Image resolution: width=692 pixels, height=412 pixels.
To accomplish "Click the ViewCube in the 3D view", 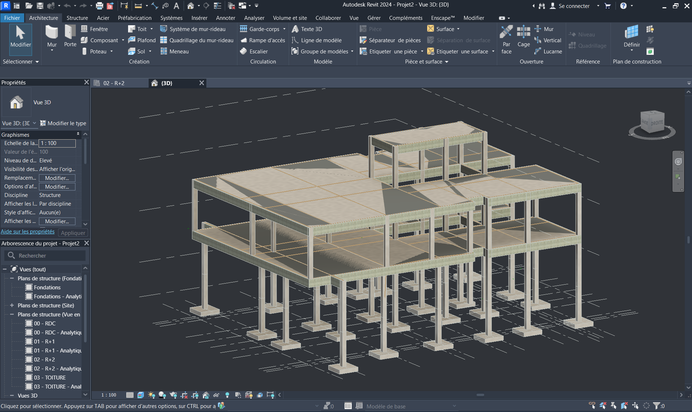I will [651, 123].
